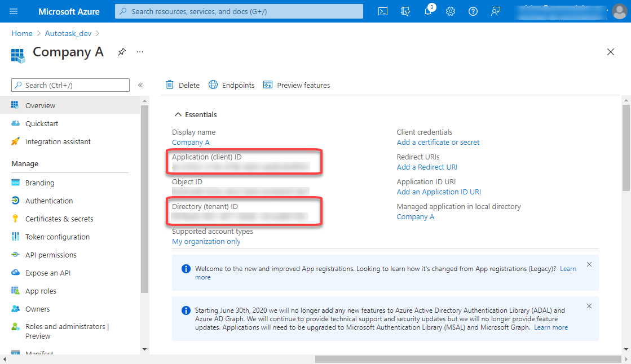The height and width of the screenshot is (364, 631).
Task: Collapse the left navigation sidebar
Action: [x=140, y=85]
